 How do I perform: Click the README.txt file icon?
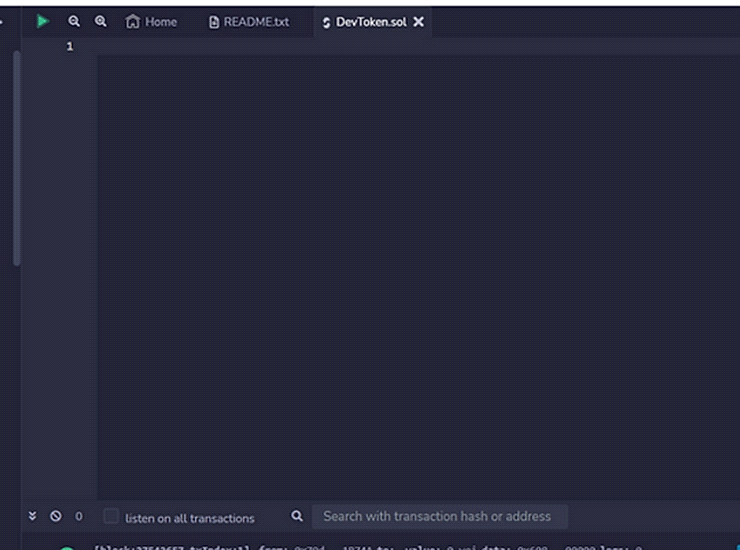click(214, 22)
